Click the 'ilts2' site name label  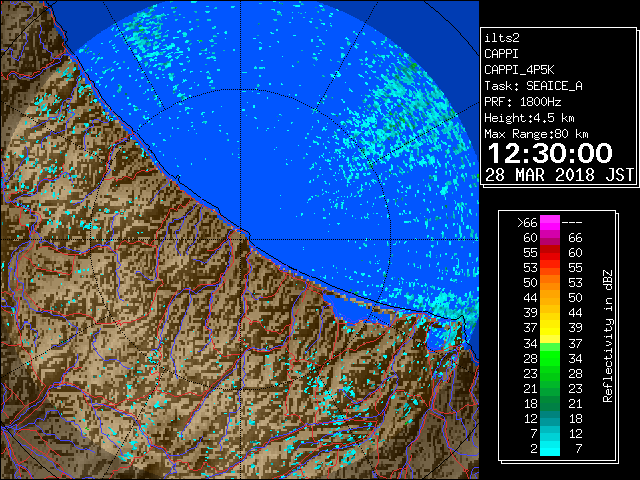502,38
